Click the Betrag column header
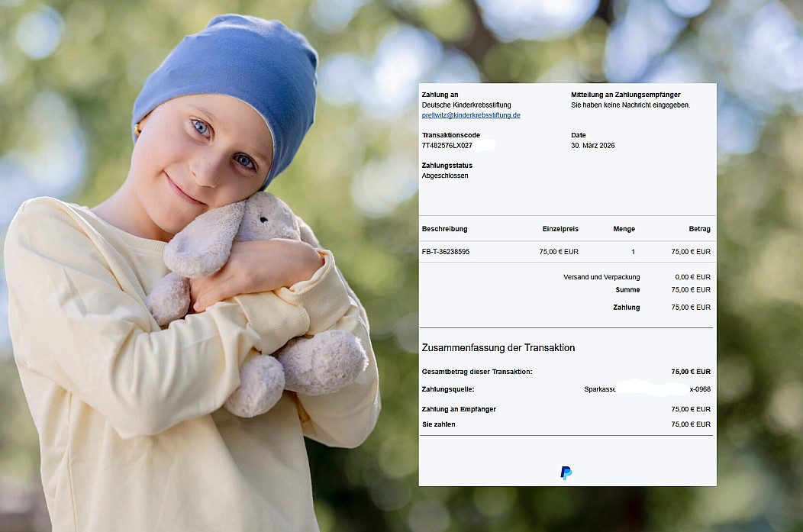Screen dimensions: 803x532 [699, 229]
